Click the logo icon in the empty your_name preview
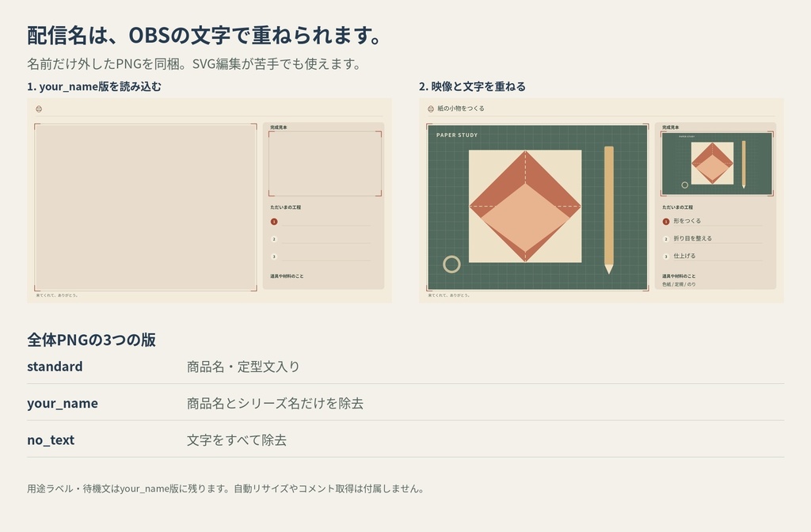 point(39,108)
